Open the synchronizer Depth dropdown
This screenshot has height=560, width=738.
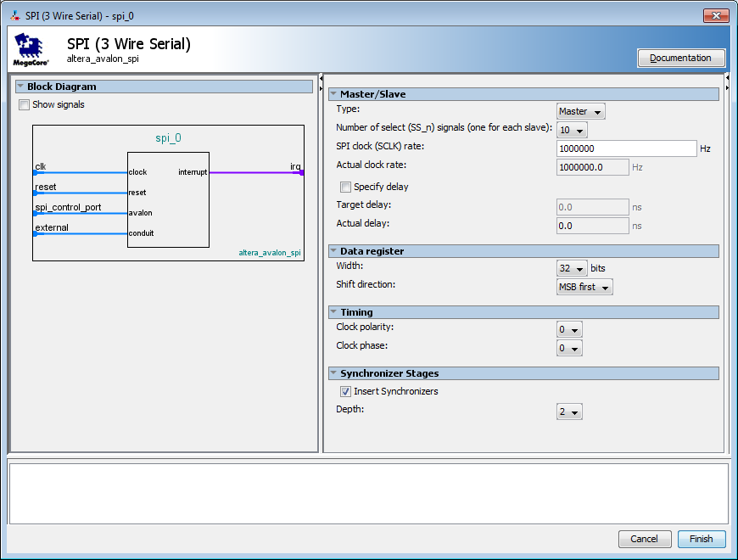pos(569,412)
